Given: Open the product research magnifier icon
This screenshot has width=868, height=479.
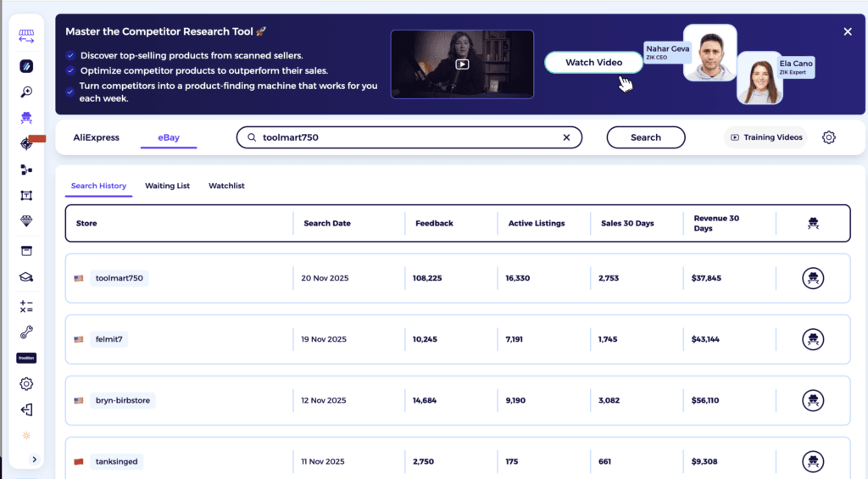Looking at the screenshot, I should pos(26,92).
